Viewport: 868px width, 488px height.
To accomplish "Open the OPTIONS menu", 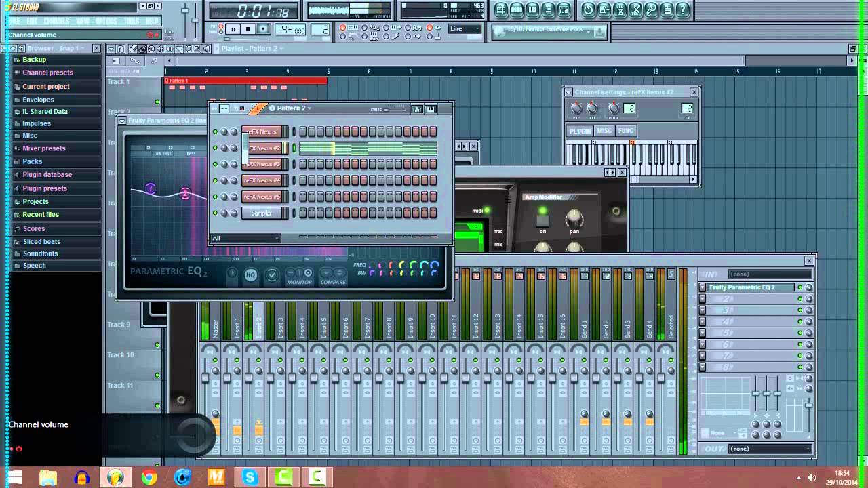I will tap(106, 21).
